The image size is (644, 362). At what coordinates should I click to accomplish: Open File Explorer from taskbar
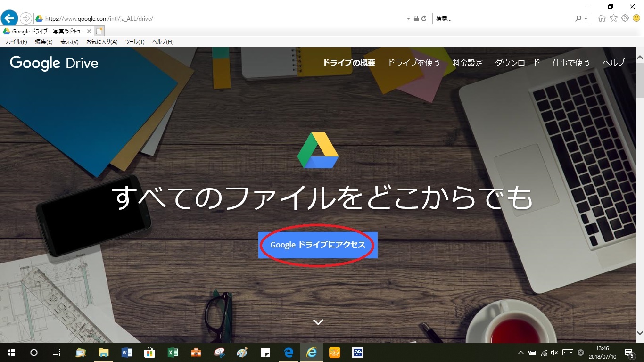point(103,353)
